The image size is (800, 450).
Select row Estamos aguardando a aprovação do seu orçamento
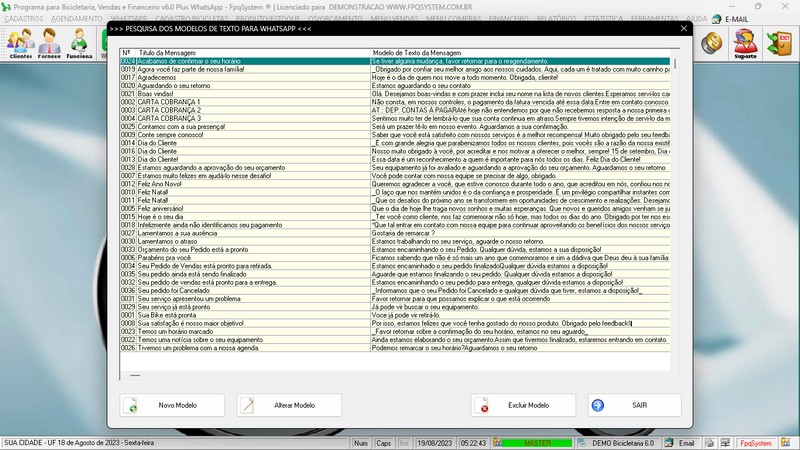[395, 167]
